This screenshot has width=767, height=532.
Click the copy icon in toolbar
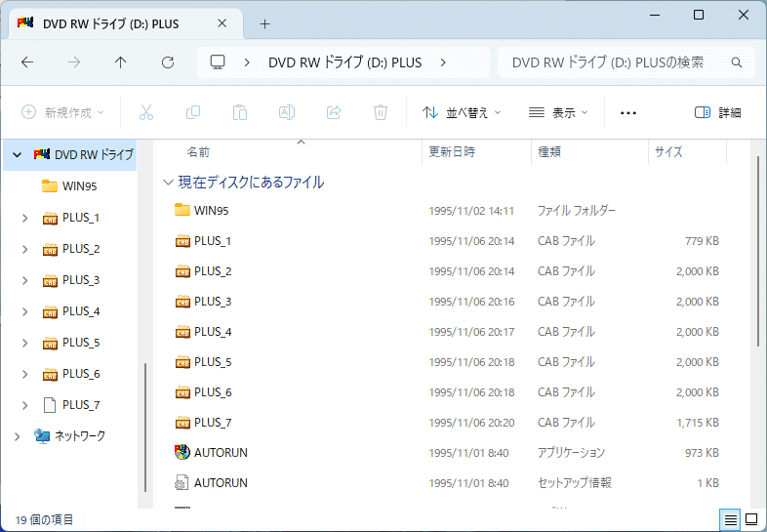pyautogui.click(x=193, y=112)
